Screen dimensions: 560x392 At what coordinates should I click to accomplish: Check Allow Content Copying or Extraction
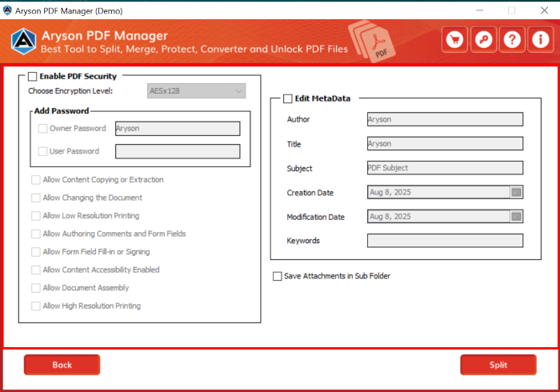point(36,180)
